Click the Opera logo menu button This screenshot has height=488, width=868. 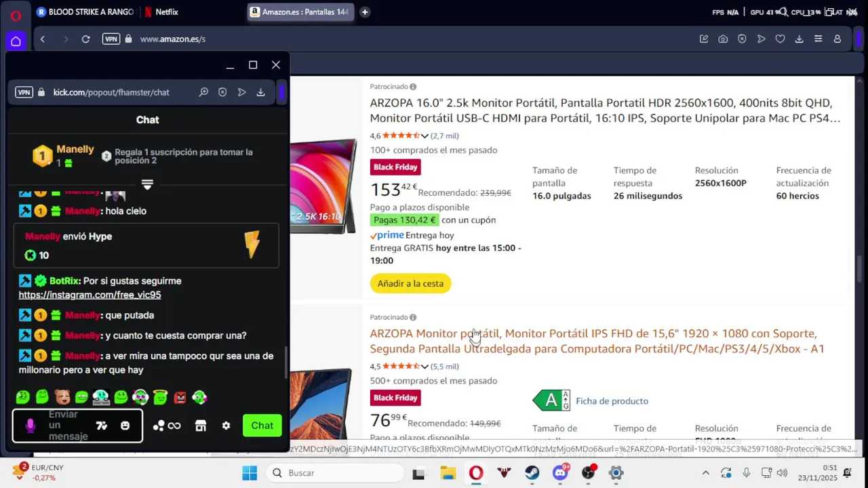(16, 15)
